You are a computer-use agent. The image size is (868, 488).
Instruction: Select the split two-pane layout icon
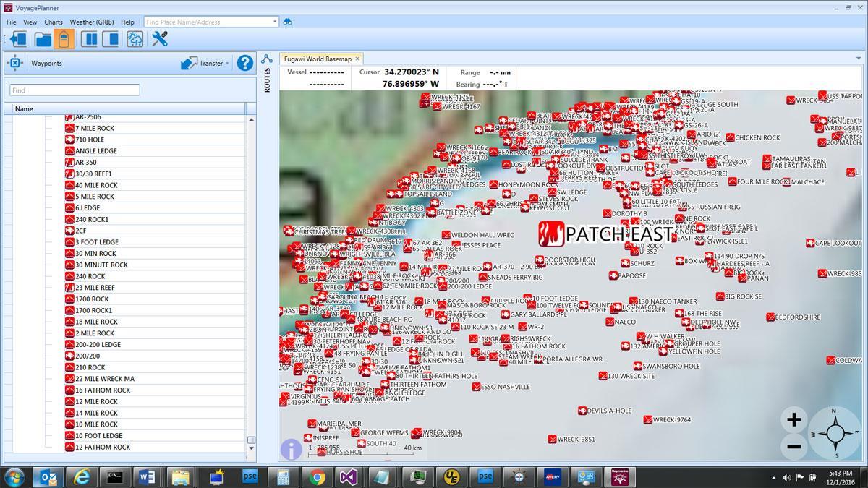tap(90, 39)
